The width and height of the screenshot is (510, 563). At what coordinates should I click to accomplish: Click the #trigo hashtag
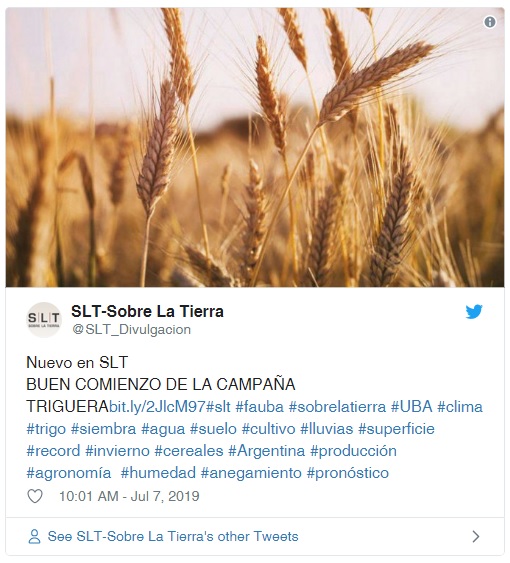[x=46, y=429]
